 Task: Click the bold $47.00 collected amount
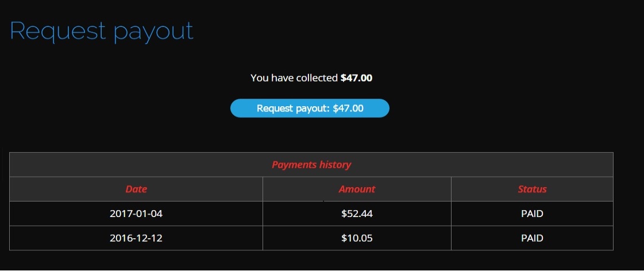356,78
